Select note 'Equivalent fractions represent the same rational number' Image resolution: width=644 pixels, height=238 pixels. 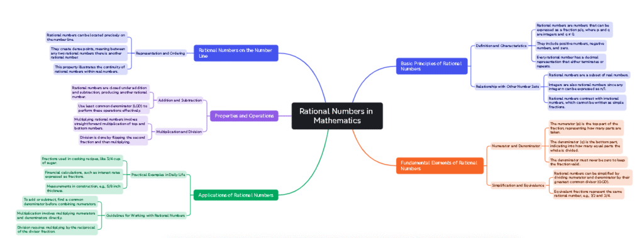tap(589, 193)
